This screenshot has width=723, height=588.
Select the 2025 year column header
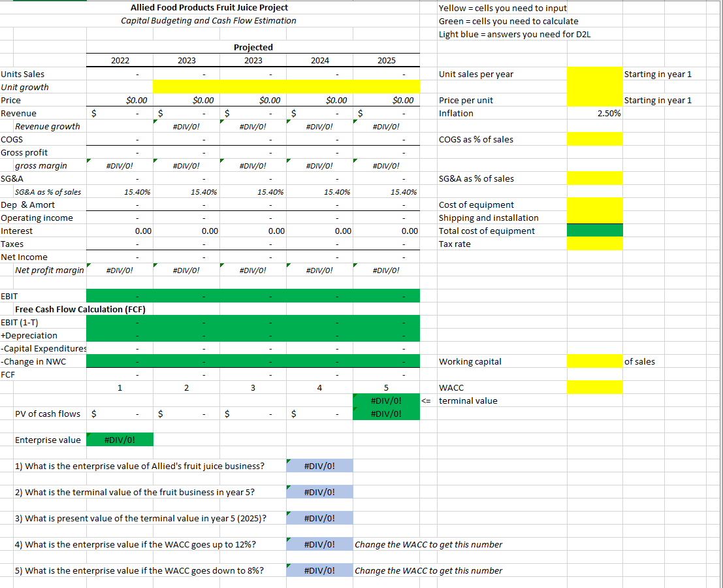tap(387, 60)
